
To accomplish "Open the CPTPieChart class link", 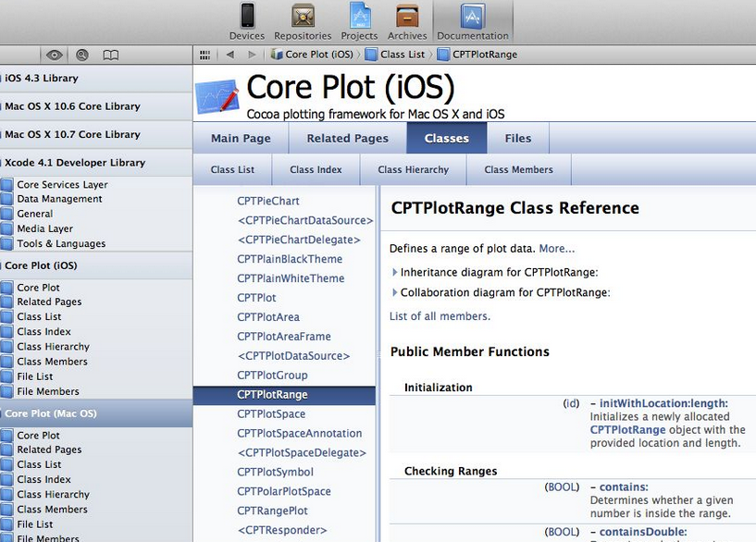I will 268,201.
